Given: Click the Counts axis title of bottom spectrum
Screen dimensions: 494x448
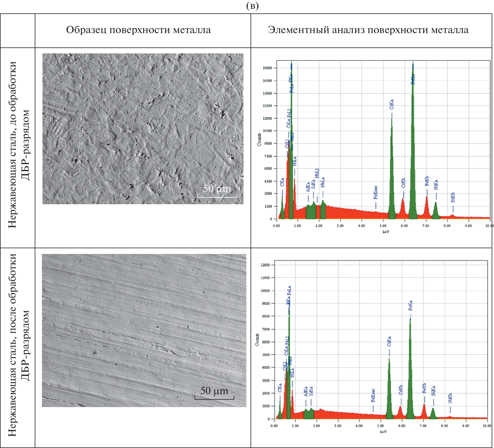Looking at the screenshot, I should (257, 340).
